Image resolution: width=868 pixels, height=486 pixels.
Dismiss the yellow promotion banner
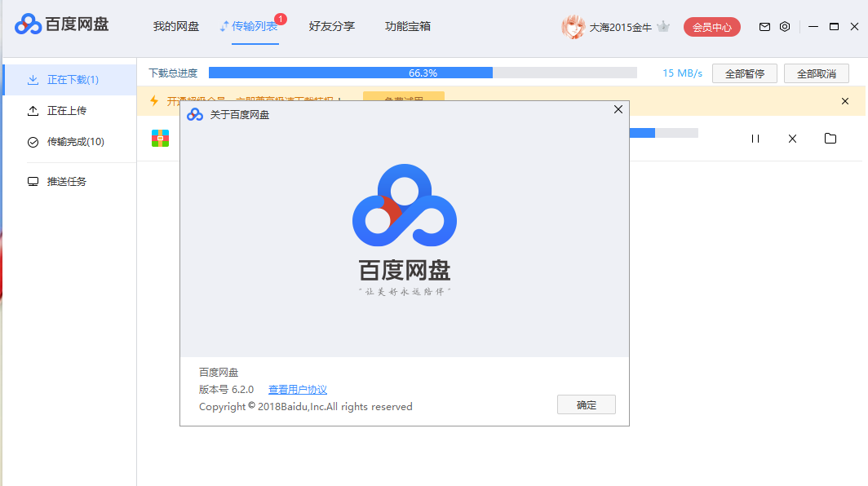(845, 101)
